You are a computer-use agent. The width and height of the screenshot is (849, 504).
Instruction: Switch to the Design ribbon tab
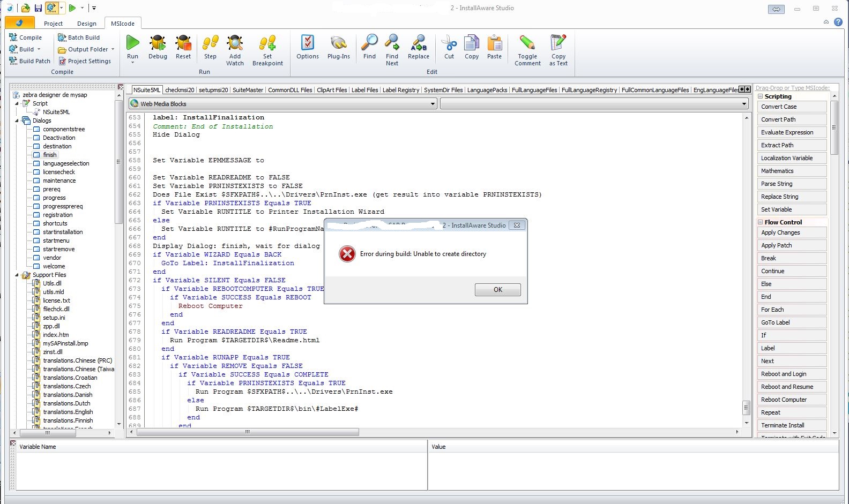pos(86,24)
